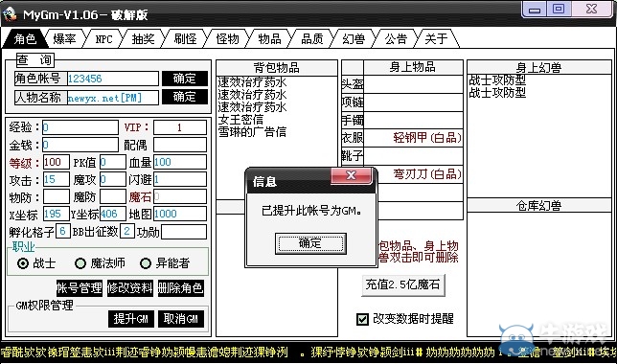Confirm the 信息 dialog with 确定
This screenshot has height=364, width=617.
(310, 243)
